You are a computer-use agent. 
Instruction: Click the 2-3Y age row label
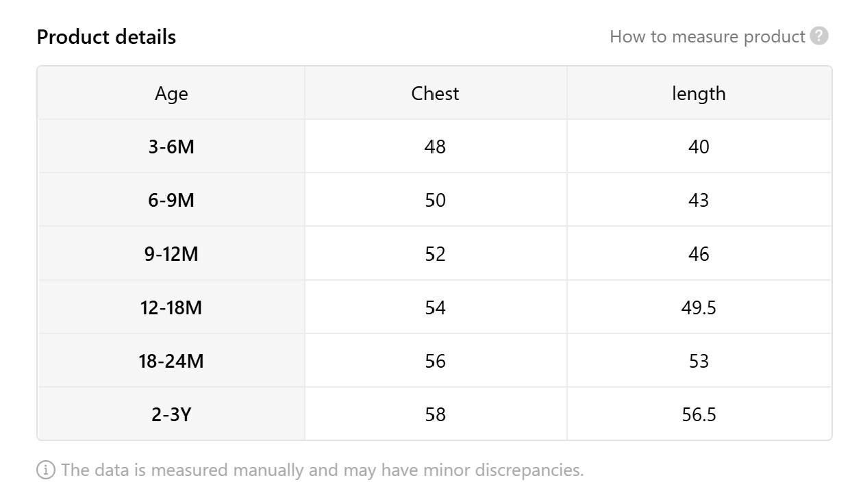tap(171, 414)
